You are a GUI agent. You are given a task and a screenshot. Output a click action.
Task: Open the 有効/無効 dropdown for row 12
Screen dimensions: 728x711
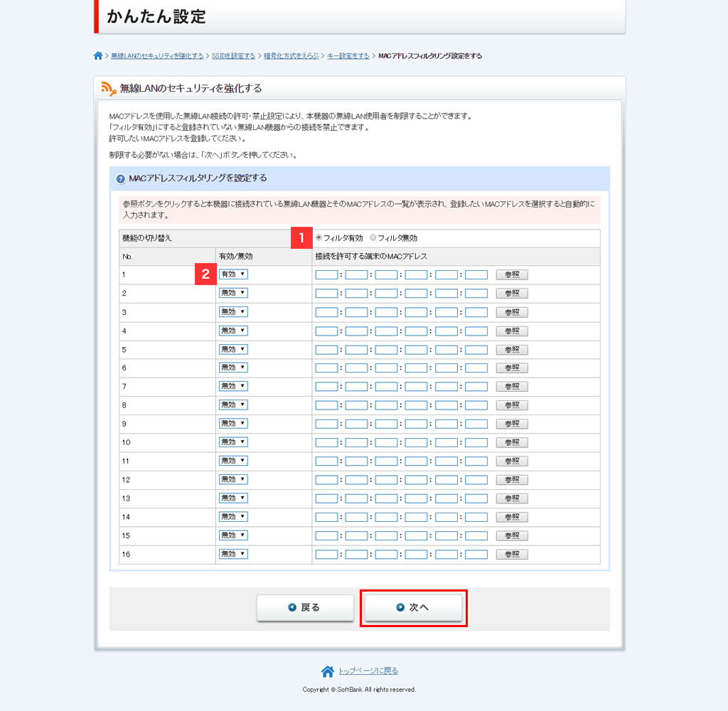(x=233, y=480)
